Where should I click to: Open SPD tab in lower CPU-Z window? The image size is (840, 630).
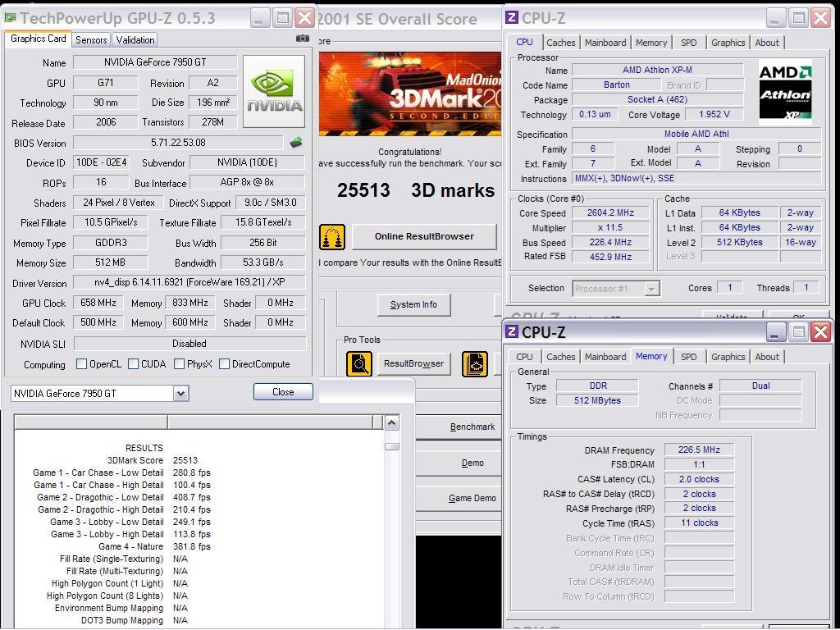[x=689, y=357]
